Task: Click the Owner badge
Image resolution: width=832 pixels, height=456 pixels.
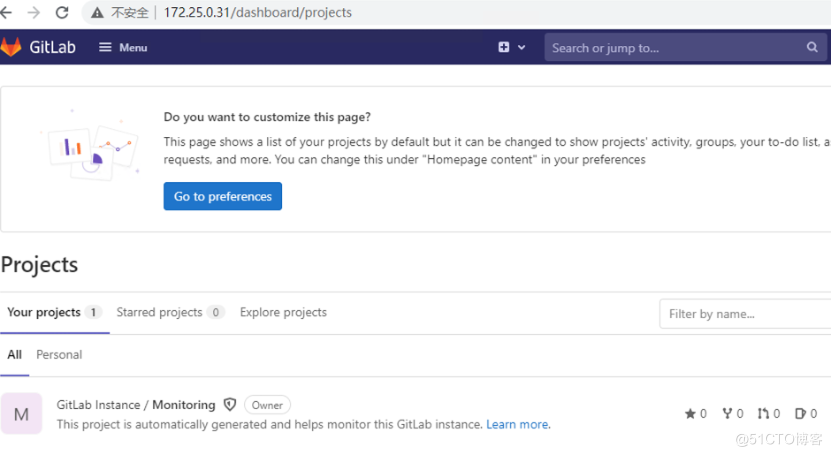Action: pyautogui.click(x=267, y=405)
